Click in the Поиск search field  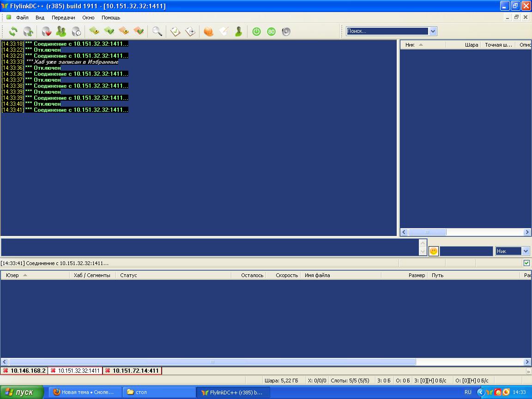[x=387, y=31]
